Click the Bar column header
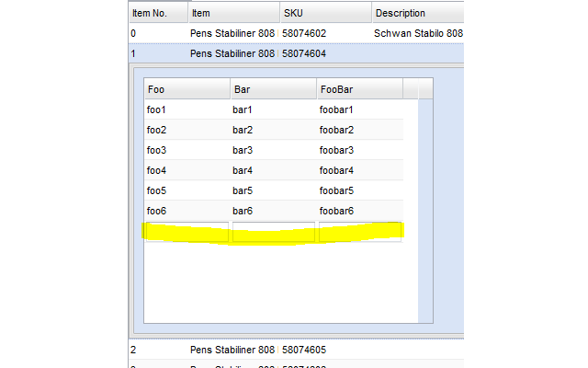Screen dimensions: 588x368 point(273,89)
